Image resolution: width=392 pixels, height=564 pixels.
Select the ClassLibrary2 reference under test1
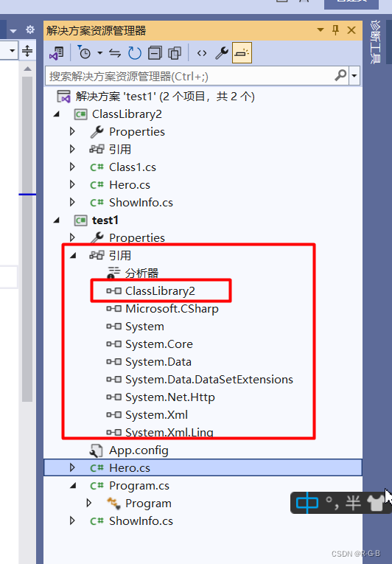click(160, 290)
